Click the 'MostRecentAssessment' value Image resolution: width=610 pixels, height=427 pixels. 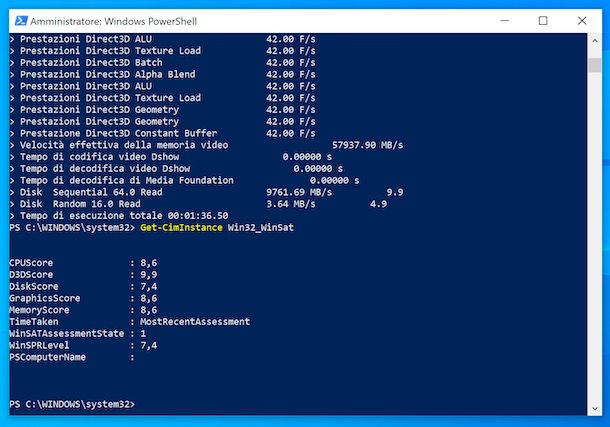tap(195, 322)
